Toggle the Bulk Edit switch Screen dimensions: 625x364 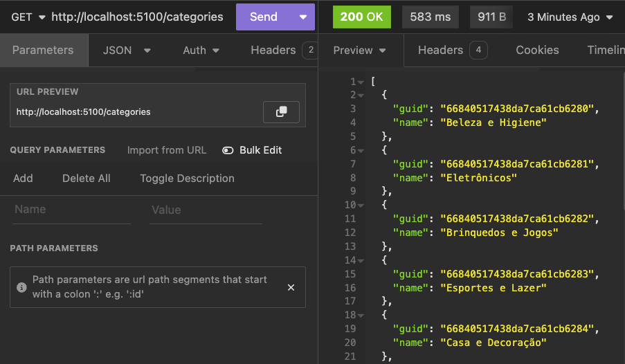pyautogui.click(x=228, y=150)
